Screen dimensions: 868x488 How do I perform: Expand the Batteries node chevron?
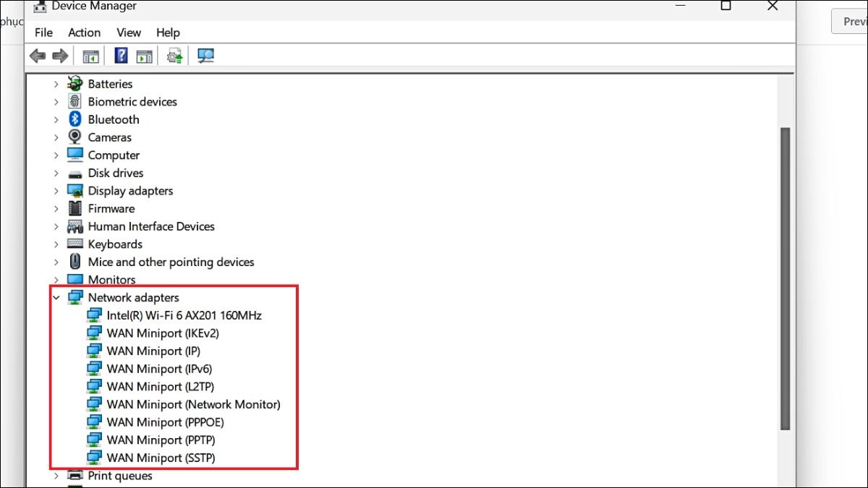click(x=56, y=84)
